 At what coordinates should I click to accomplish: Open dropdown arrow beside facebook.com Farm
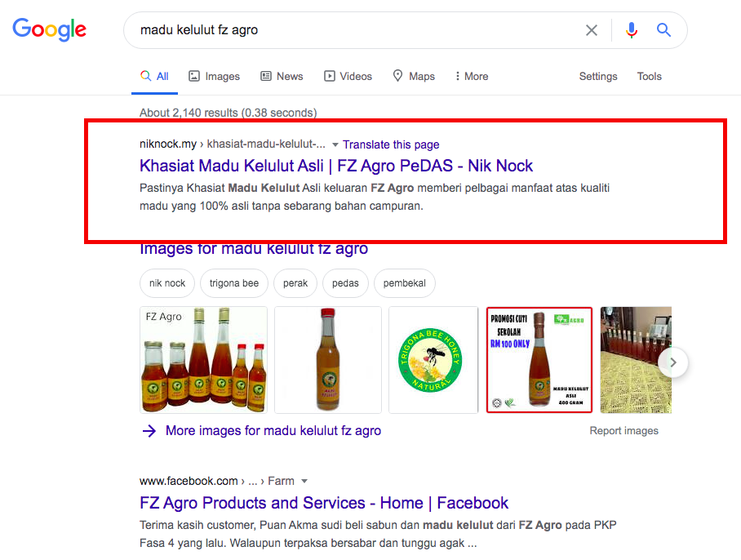304,482
